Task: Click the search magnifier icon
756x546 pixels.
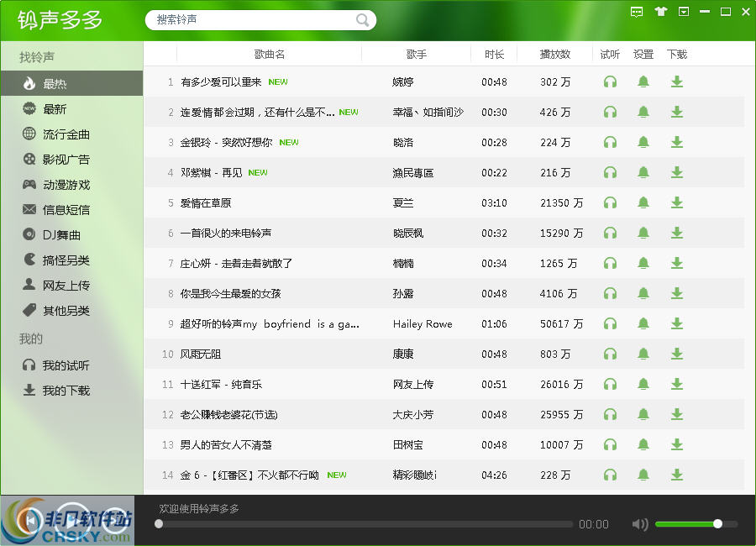Action: 362,20
